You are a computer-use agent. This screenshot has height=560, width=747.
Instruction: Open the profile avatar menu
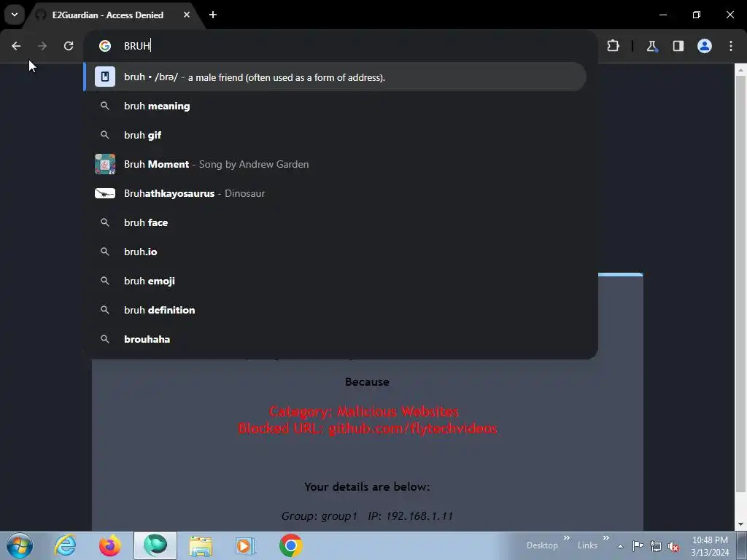(705, 46)
